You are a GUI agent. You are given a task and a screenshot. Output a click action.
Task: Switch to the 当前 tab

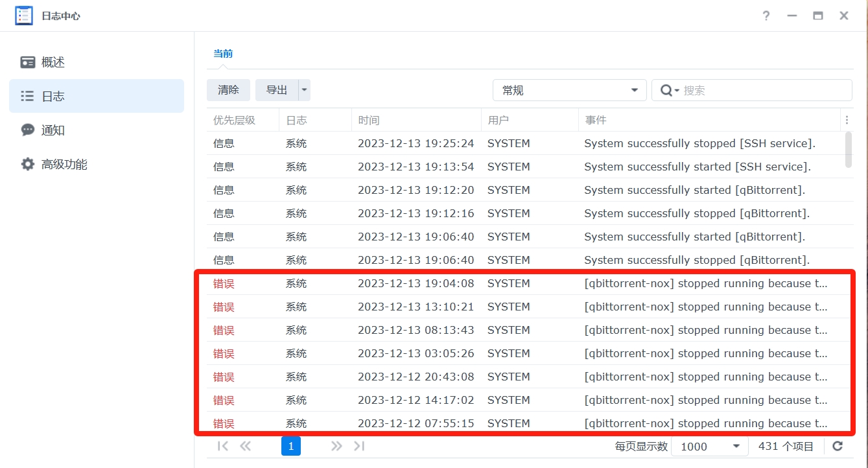coord(223,54)
